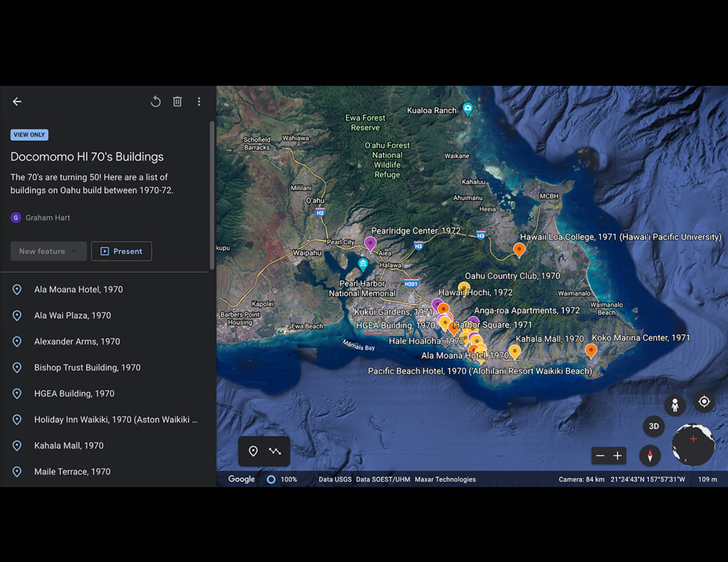
Task: Toggle the 3D view button
Action: [x=654, y=426]
